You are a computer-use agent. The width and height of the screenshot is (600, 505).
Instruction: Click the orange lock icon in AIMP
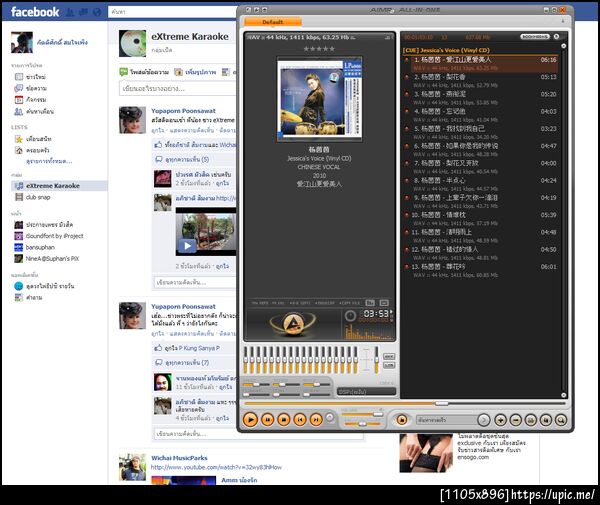(x=401, y=420)
